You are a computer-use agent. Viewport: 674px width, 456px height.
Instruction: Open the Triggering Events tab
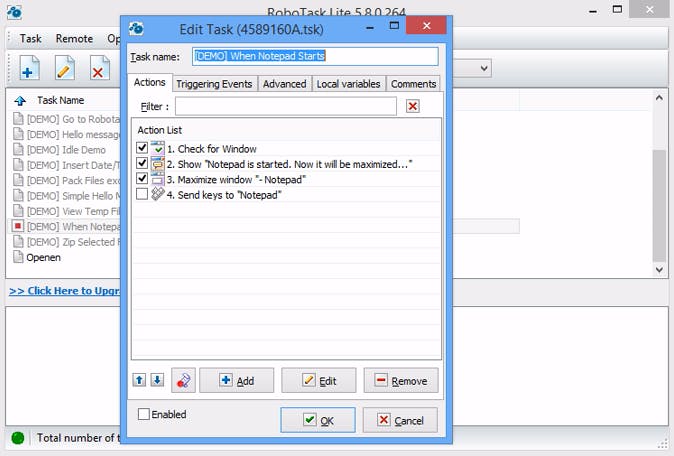pyautogui.click(x=214, y=84)
